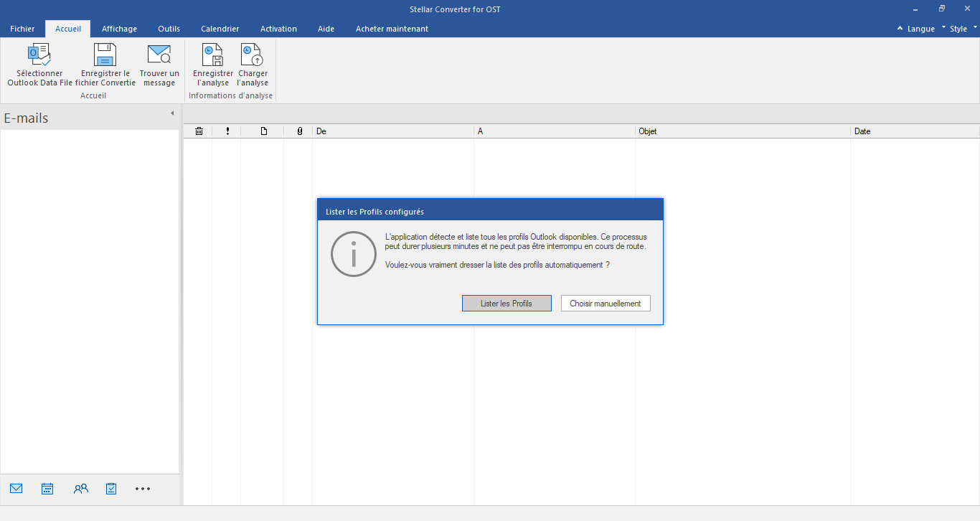This screenshot has width=980, height=521.
Task: Open the Fichier menu
Action: point(22,29)
